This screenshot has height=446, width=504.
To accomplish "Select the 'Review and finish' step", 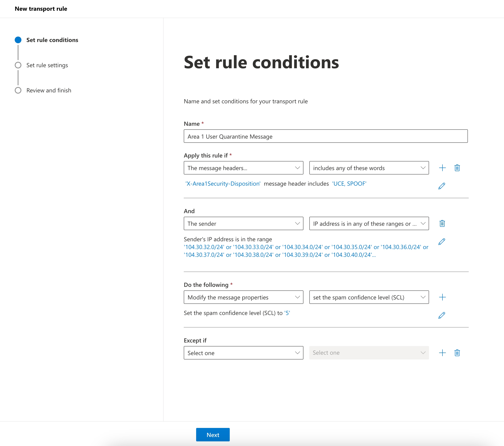I will click(x=49, y=90).
